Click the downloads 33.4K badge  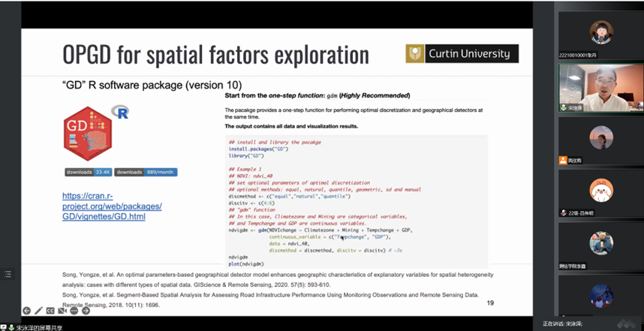tap(89, 173)
